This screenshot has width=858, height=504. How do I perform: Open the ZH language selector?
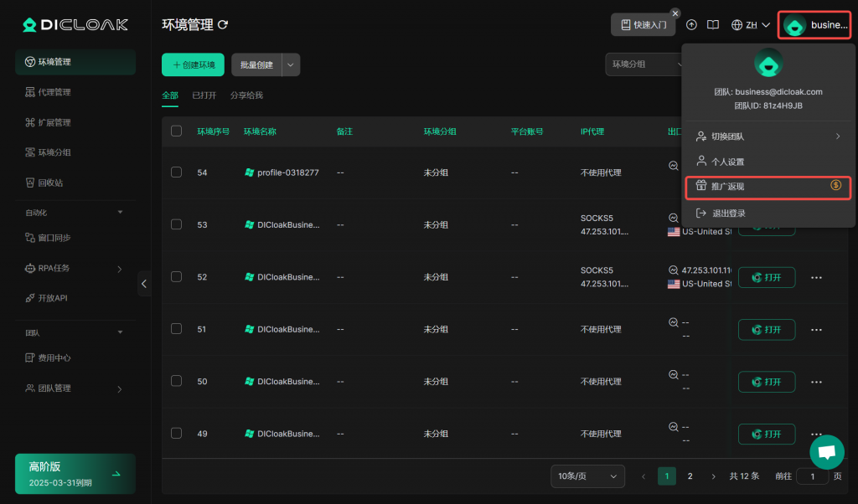click(x=750, y=25)
